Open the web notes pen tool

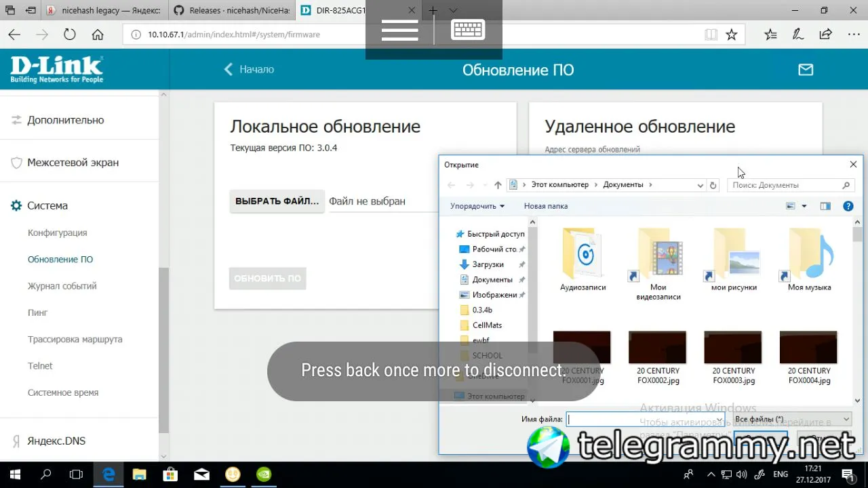798,35
